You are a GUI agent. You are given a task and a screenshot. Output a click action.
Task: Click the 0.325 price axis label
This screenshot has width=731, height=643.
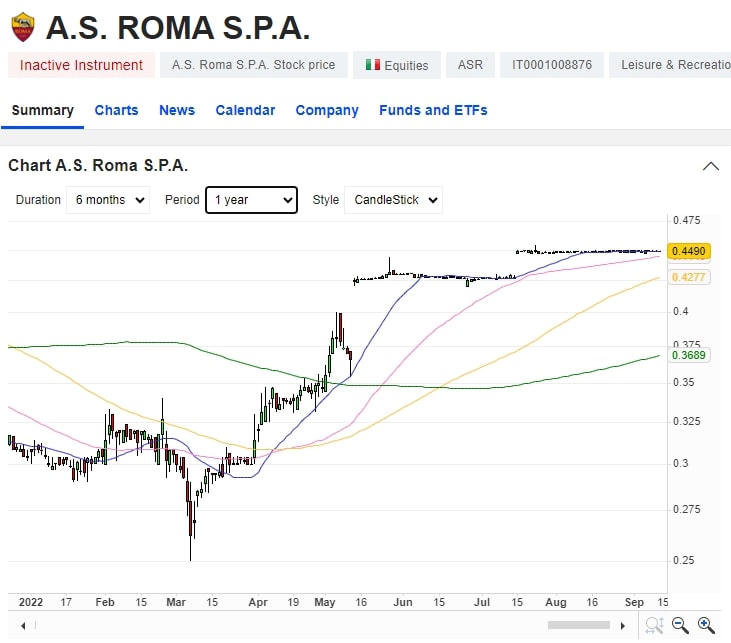686,422
